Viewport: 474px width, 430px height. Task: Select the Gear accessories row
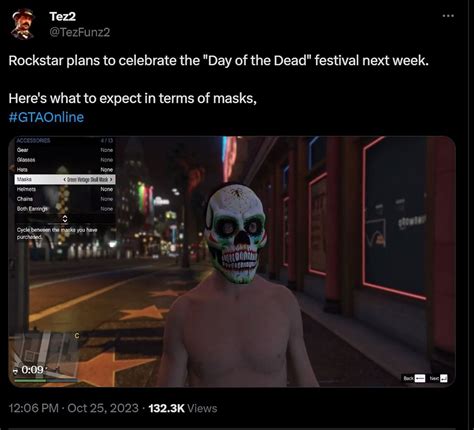click(65, 150)
